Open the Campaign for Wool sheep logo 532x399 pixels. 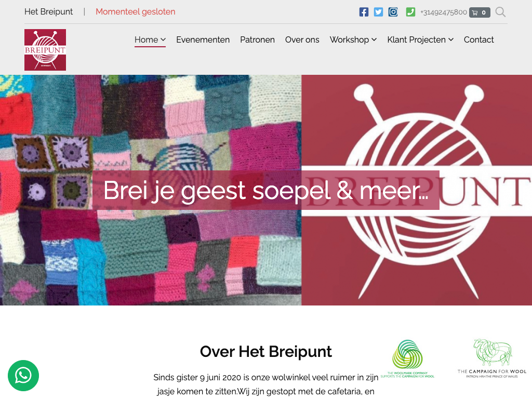pos(492,358)
